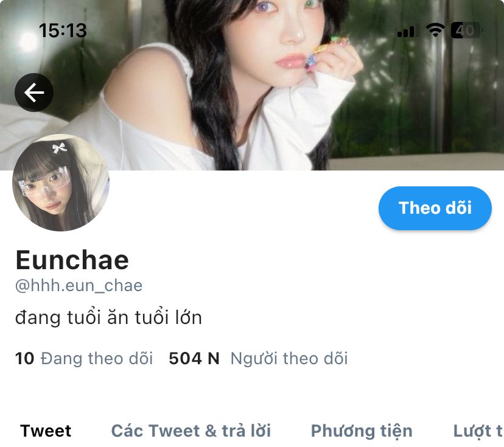This screenshot has height=447, width=504.
Task: Tap the 15:13 clock in status bar
Action: coord(63,30)
